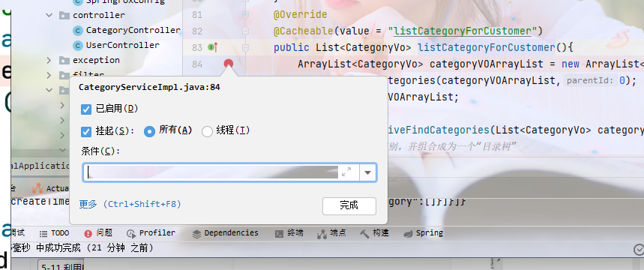Open the Spring tool window
This screenshot has width=644, height=270.
[x=423, y=233]
